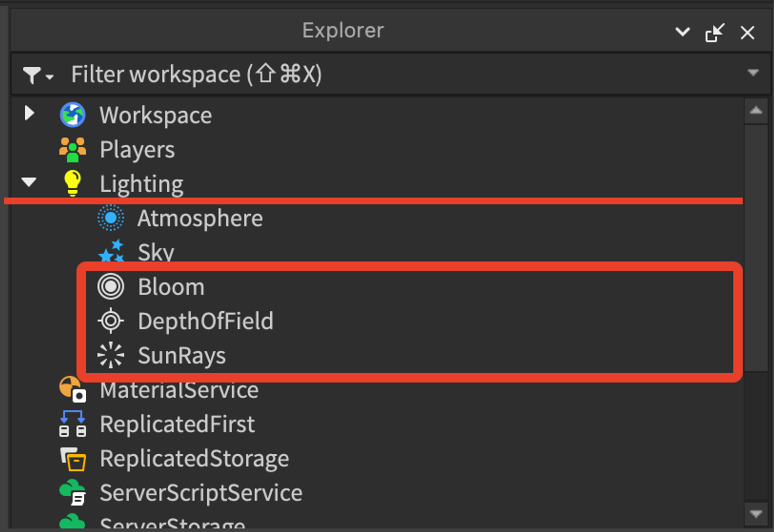
Task: Undock the Explorer panel window
Action: 715,32
